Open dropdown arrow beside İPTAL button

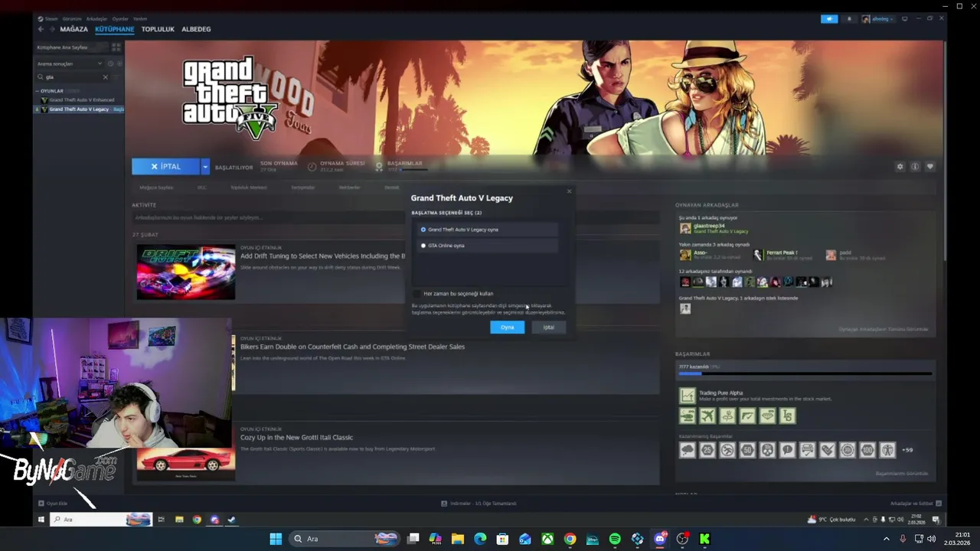coord(204,166)
